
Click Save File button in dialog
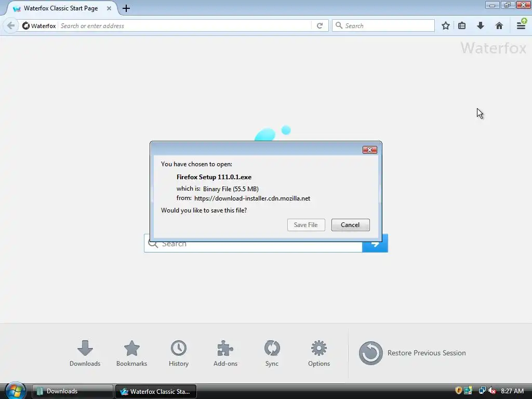tap(306, 225)
